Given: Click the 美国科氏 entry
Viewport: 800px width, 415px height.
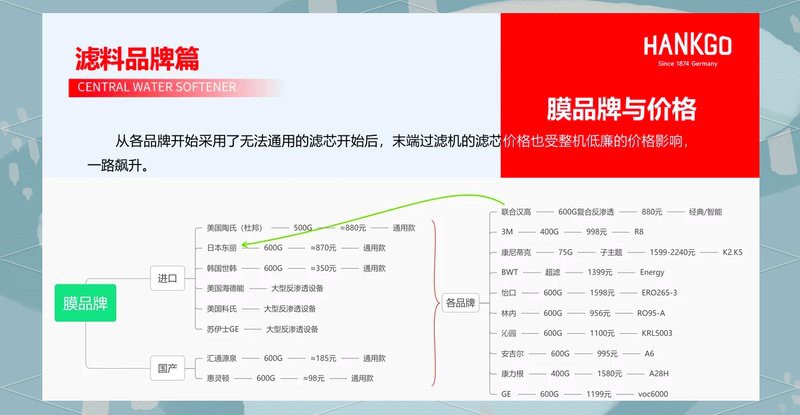Looking at the screenshot, I should [x=221, y=308].
